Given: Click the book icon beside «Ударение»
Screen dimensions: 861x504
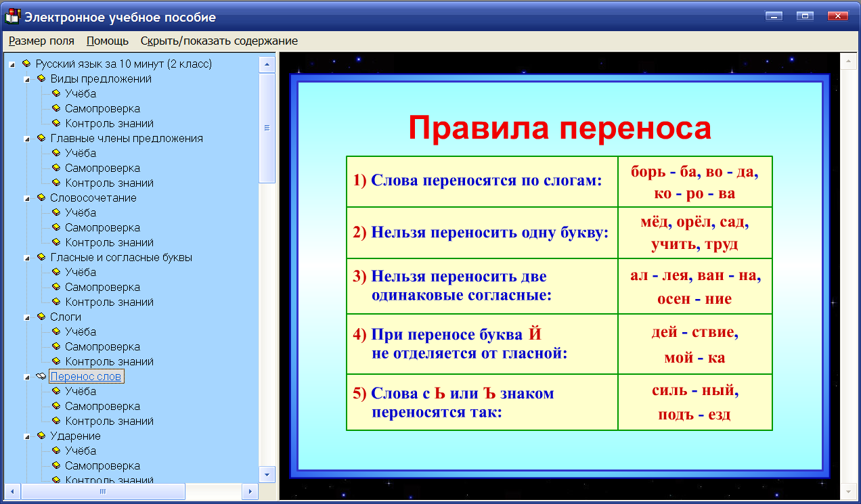Looking at the screenshot, I should (43, 436).
